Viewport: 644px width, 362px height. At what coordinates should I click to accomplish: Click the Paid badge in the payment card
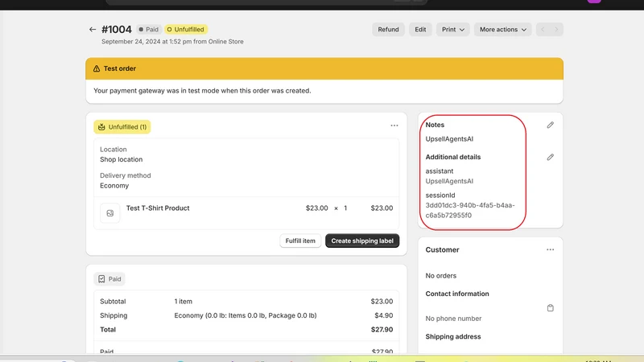109,279
